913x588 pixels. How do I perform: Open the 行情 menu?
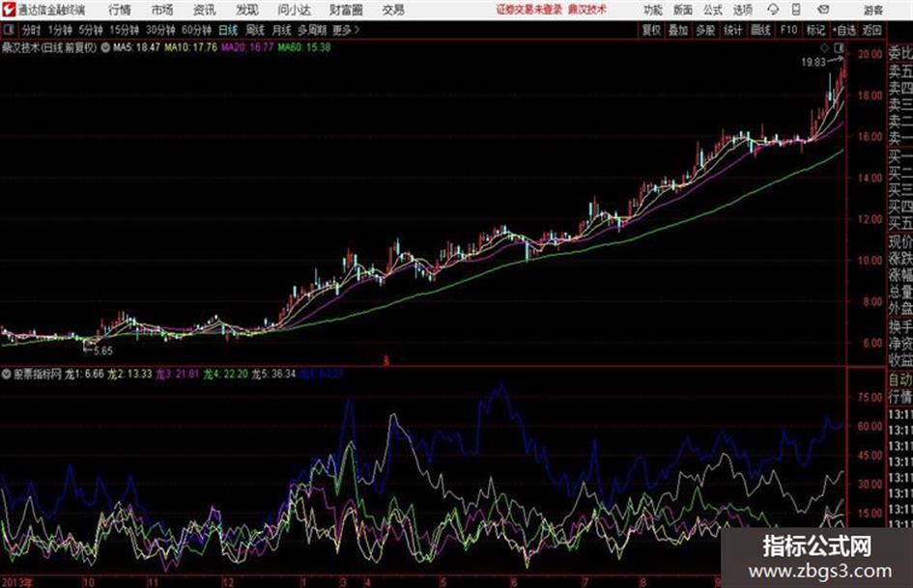point(120,10)
